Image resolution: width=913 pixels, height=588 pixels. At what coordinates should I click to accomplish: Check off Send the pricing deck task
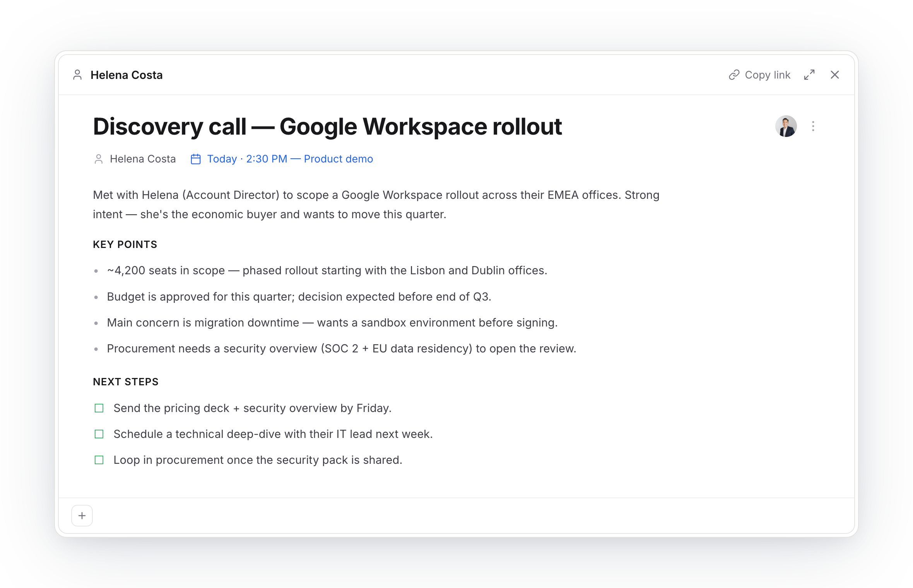click(x=99, y=408)
